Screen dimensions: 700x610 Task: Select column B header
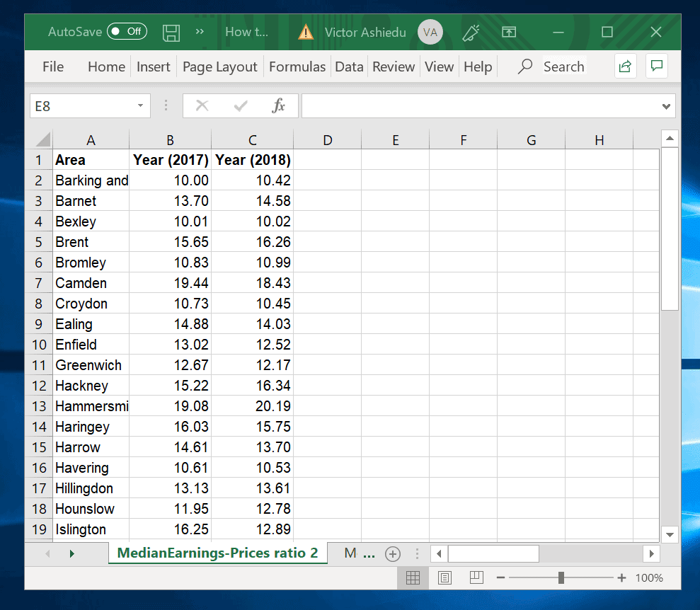point(170,139)
